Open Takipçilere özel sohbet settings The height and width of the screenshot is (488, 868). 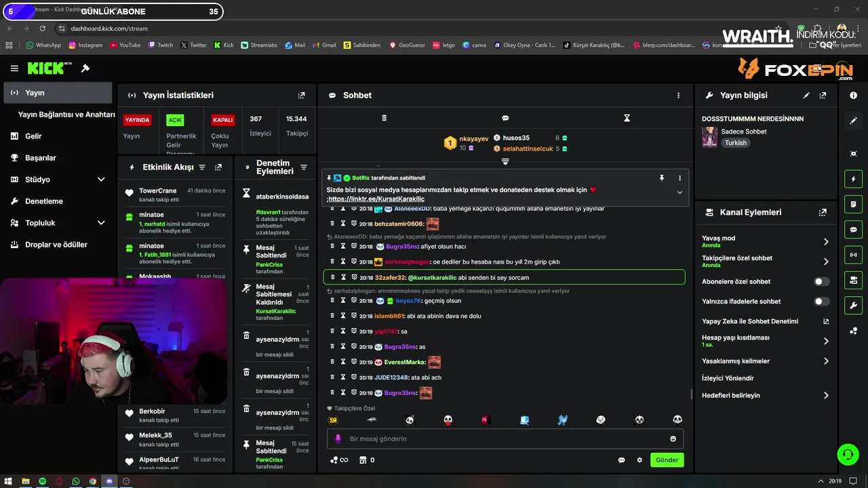click(765, 261)
